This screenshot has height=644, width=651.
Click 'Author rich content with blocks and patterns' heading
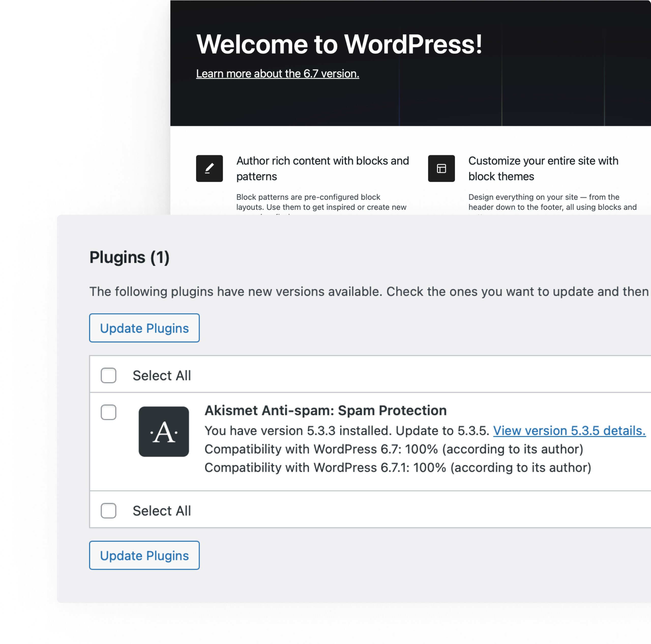[x=322, y=168]
